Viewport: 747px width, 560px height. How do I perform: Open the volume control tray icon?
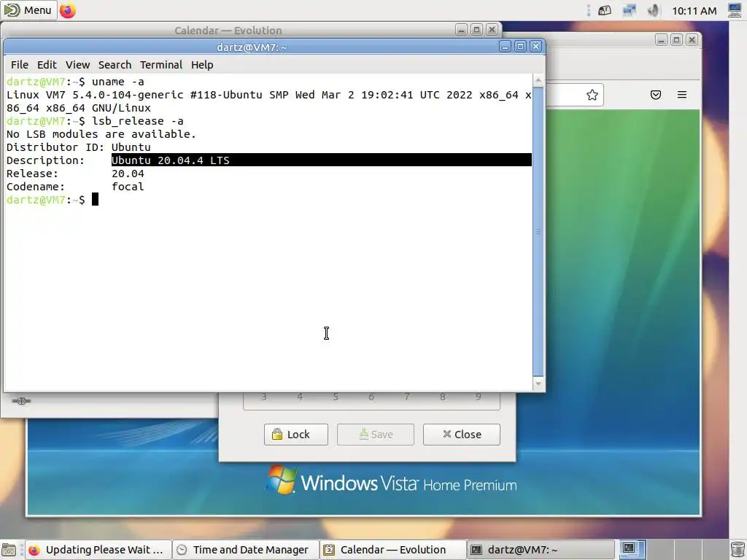coord(654,10)
